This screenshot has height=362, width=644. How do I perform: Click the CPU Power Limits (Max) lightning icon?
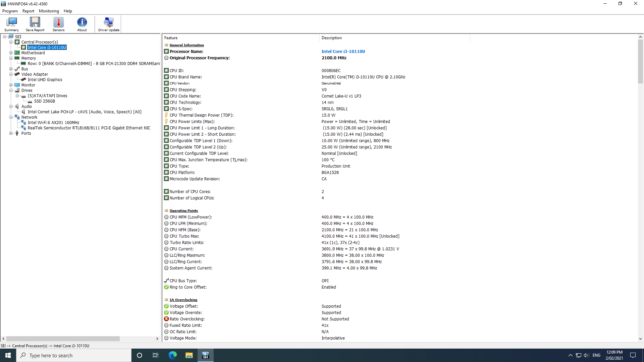pyautogui.click(x=166, y=122)
